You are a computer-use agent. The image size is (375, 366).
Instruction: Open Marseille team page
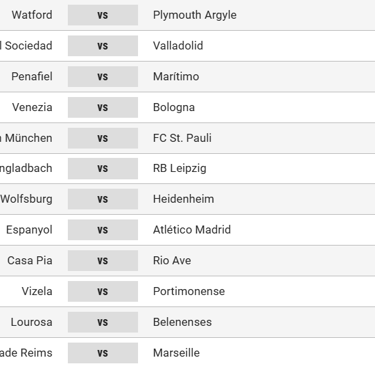click(x=176, y=353)
